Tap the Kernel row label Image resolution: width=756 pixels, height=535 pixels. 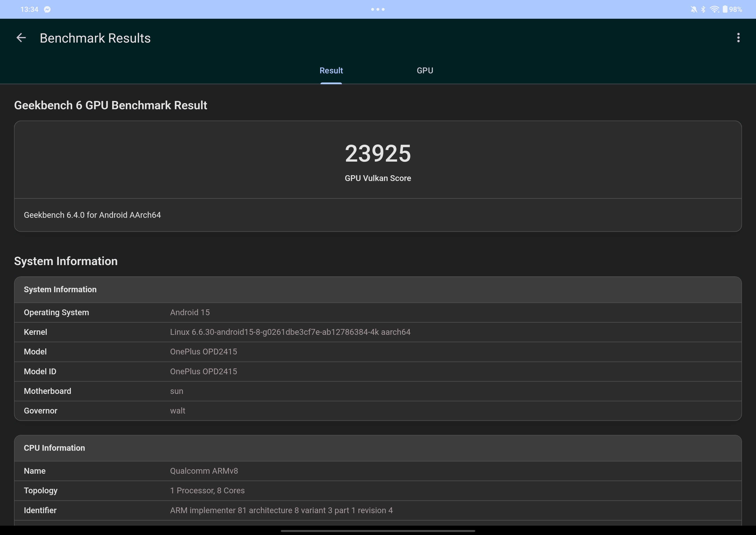pyautogui.click(x=35, y=332)
